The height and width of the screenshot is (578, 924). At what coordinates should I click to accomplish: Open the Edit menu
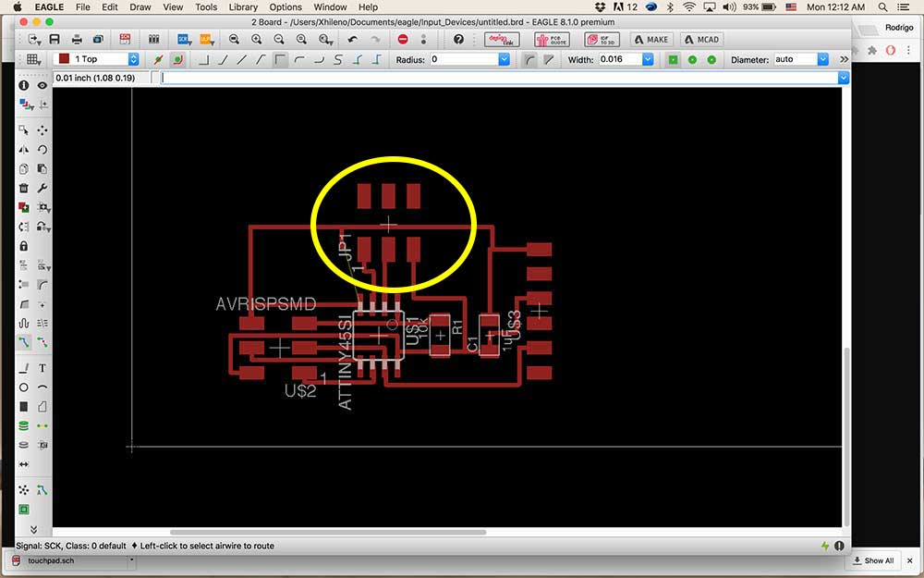coord(110,7)
